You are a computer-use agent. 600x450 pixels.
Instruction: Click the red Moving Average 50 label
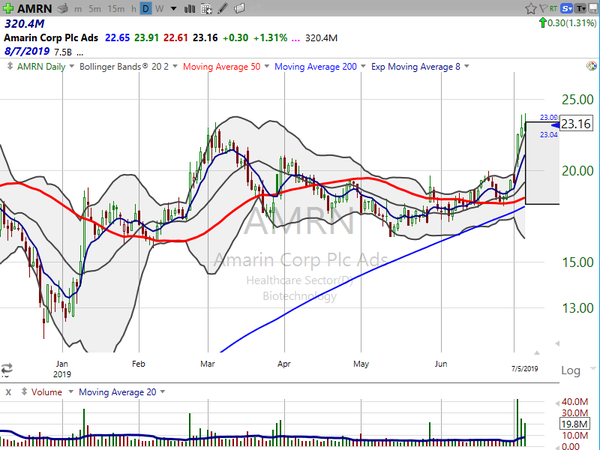(x=222, y=67)
